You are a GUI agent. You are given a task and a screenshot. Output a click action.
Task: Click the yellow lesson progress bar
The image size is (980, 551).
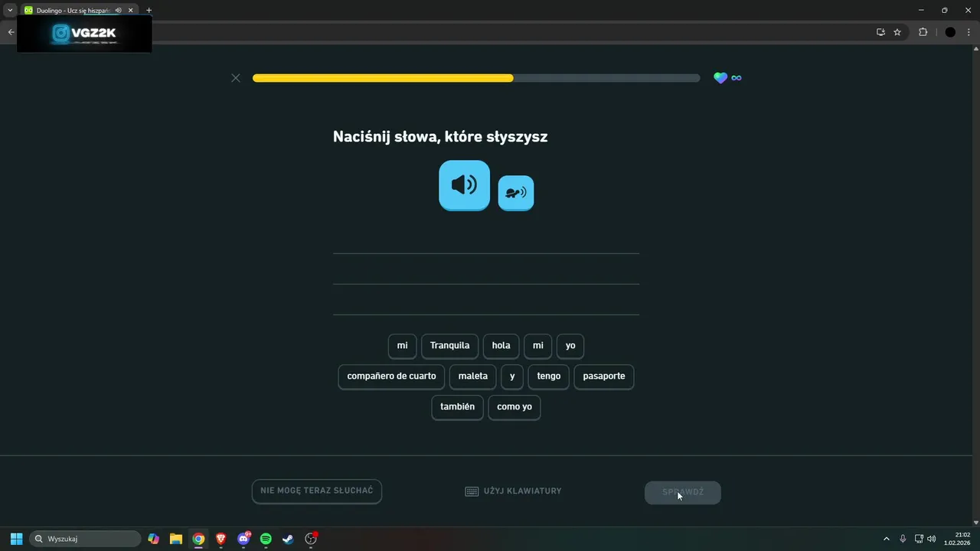pos(476,78)
